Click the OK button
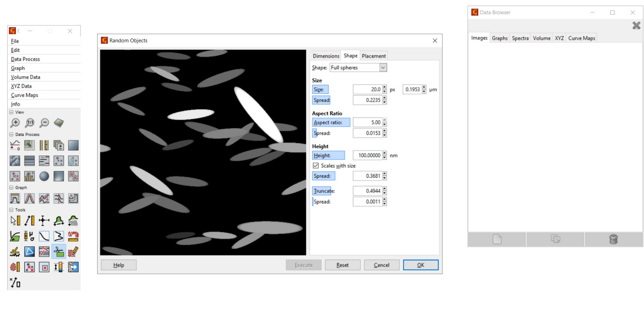The height and width of the screenshot is (312, 644). [x=421, y=265]
